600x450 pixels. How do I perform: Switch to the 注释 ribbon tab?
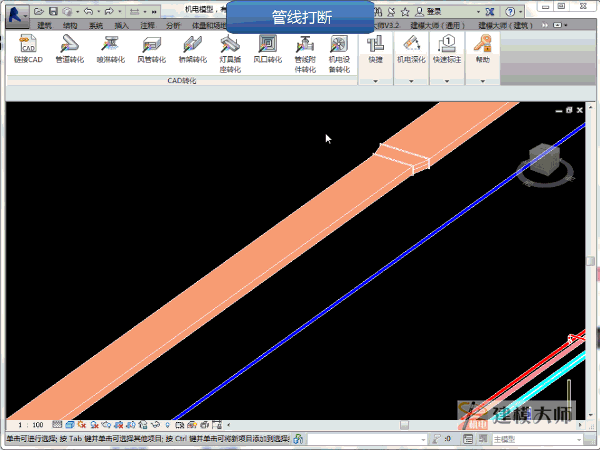pyautogui.click(x=147, y=26)
